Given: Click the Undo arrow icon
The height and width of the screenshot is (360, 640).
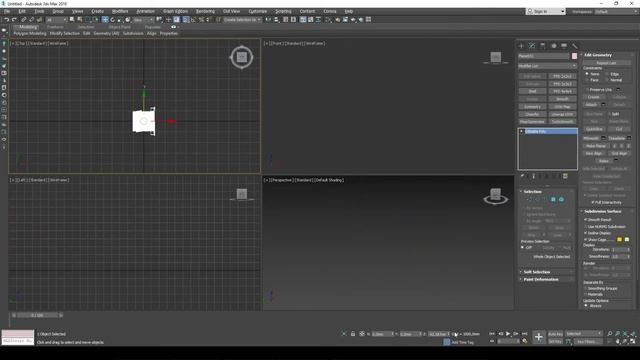Looking at the screenshot, I should (x=6, y=20).
